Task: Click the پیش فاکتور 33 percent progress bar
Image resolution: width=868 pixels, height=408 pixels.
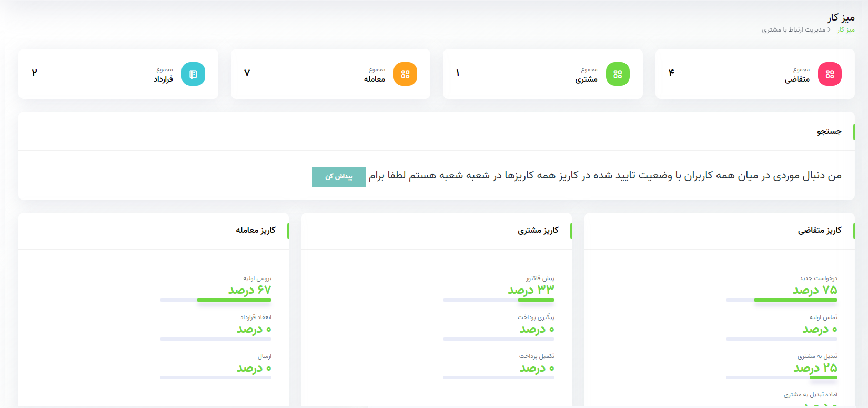Action: coord(499,300)
